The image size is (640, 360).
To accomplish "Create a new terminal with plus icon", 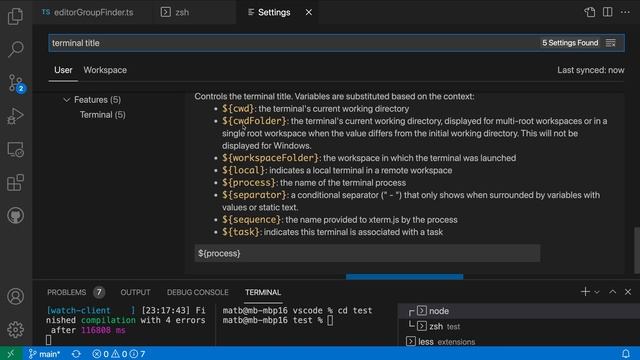I will [585, 292].
